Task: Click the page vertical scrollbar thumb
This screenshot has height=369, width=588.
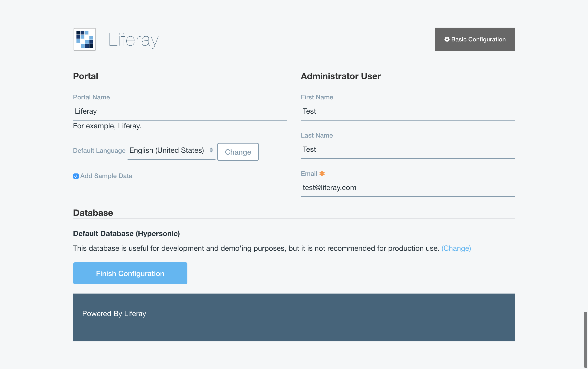Action: coord(585,339)
